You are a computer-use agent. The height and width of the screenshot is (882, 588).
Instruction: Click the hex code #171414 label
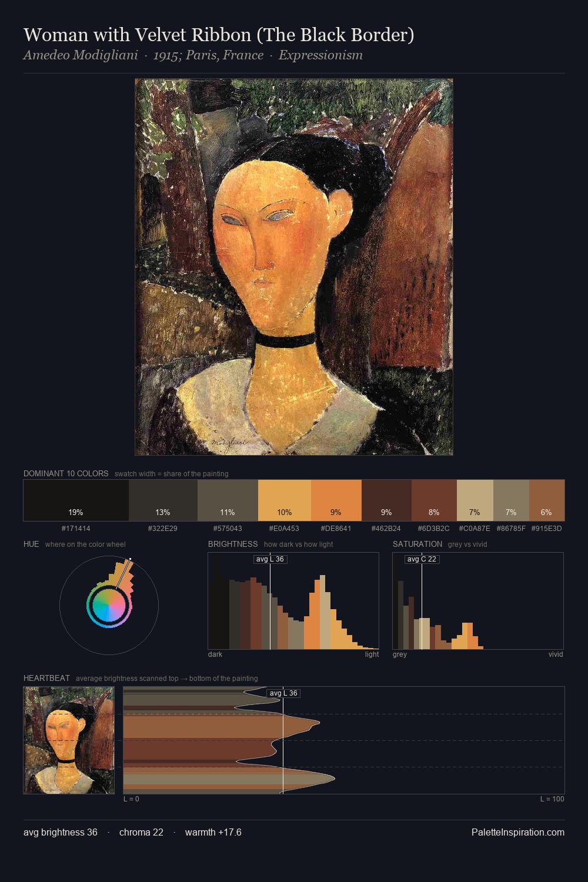tap(76, 529)
